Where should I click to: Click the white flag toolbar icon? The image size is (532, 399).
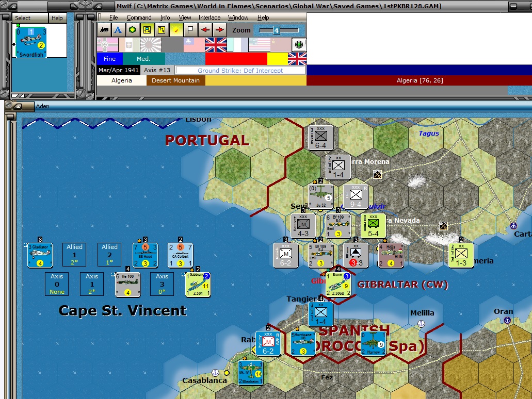[x=190, y=30]
